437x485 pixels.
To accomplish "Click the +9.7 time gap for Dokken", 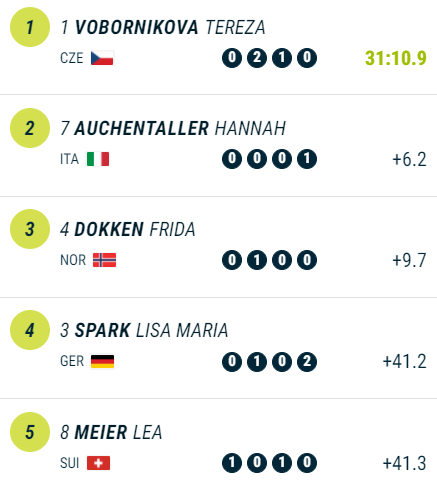I will point(409,260).
